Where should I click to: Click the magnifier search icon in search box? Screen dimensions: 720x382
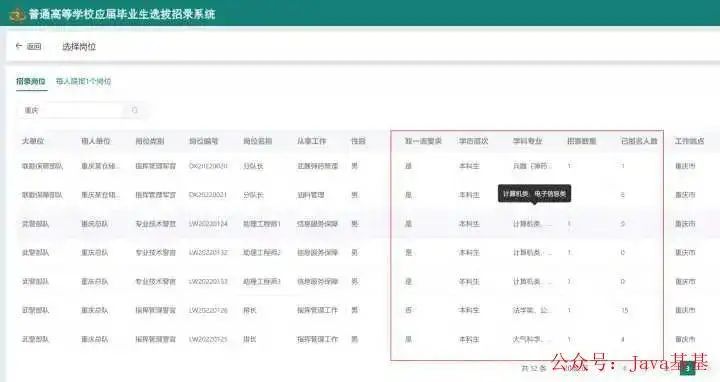[135, 110]
